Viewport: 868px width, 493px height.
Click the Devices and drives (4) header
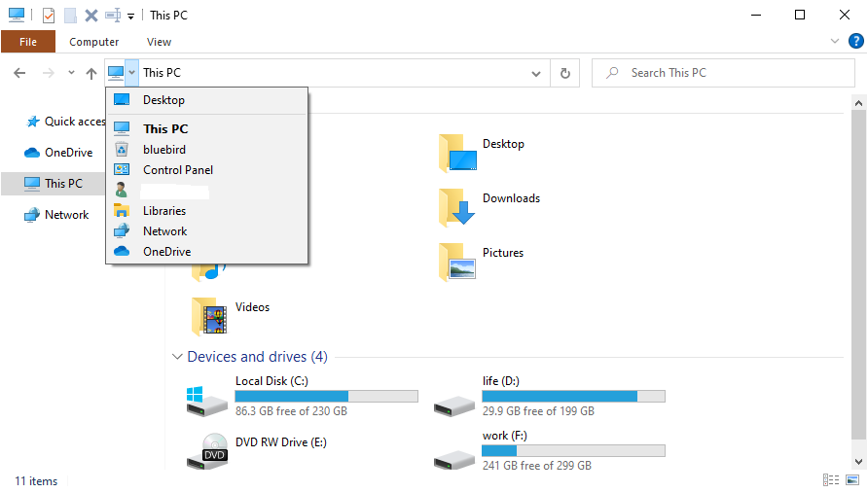(258, 357)
